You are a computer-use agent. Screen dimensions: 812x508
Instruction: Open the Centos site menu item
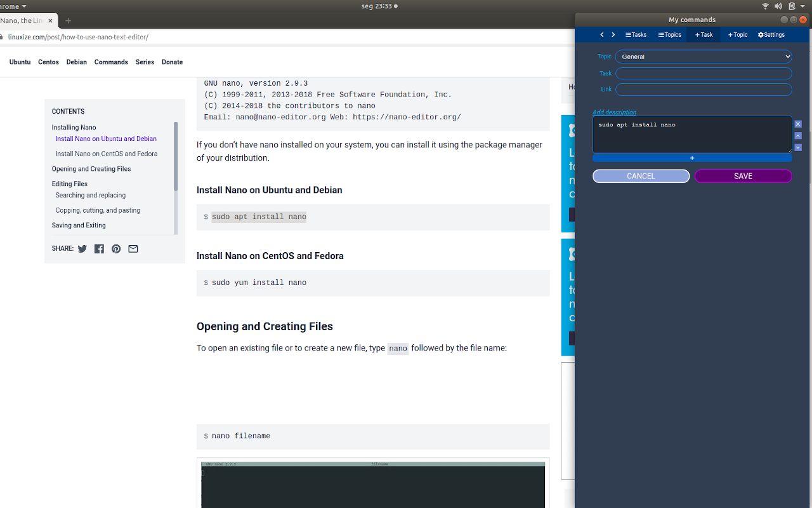pyautogui.click(x=48, y=62)
